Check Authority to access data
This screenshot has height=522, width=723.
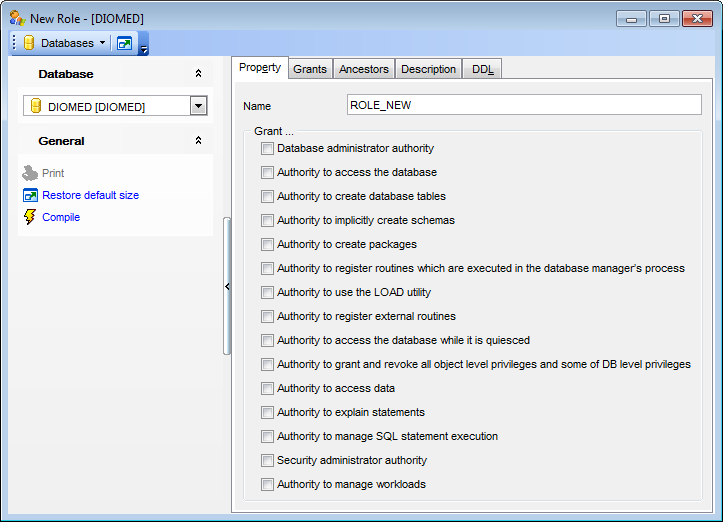(267, 388)
